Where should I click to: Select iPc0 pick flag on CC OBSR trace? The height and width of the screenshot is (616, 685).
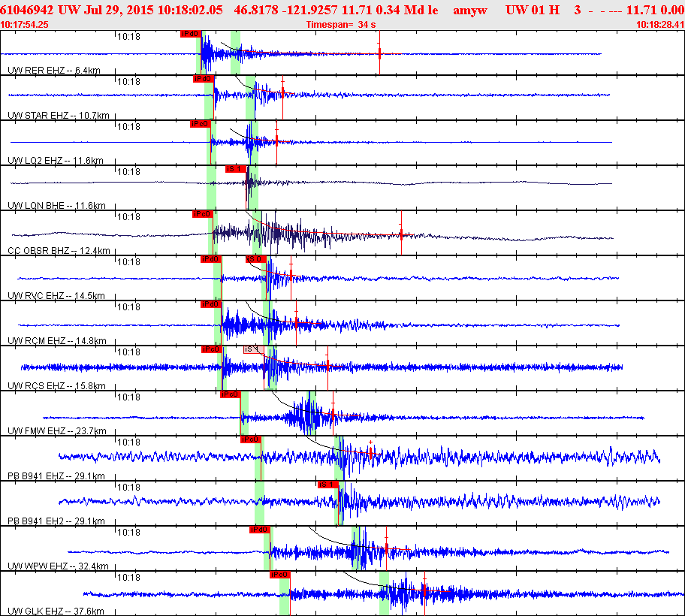point(203,214)
